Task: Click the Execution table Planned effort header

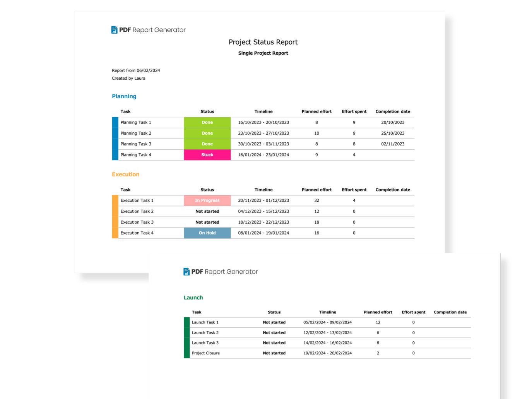Action: tap(316, 190)
